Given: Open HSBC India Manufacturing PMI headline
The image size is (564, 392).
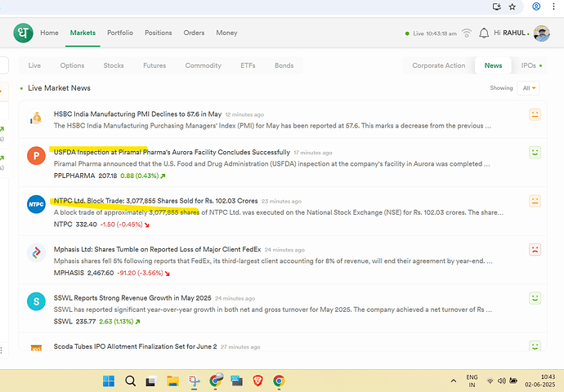Looking at the screenshot, I should [x=137, y=114].
